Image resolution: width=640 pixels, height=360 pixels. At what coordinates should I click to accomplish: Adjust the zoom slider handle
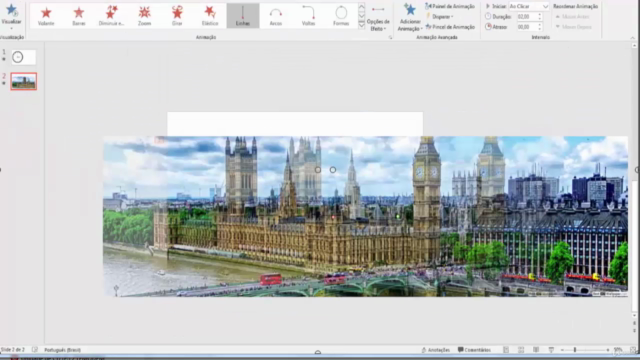(x=575, y=350)
